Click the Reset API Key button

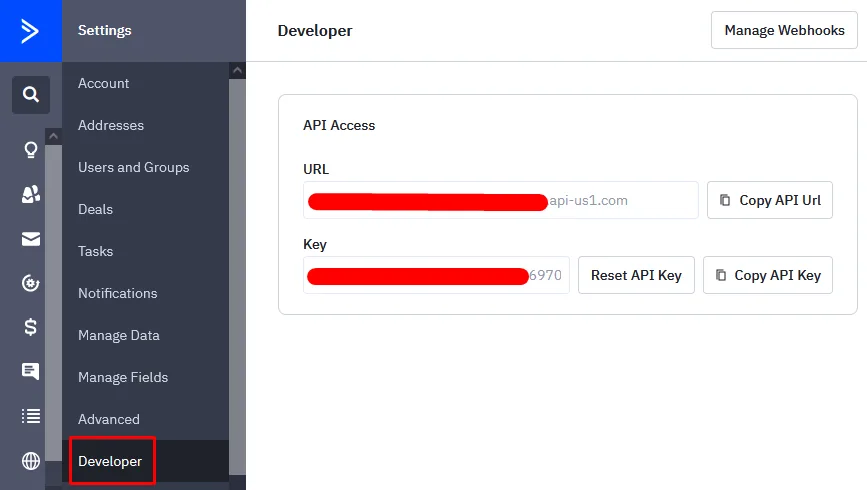(x=636, y=275)
